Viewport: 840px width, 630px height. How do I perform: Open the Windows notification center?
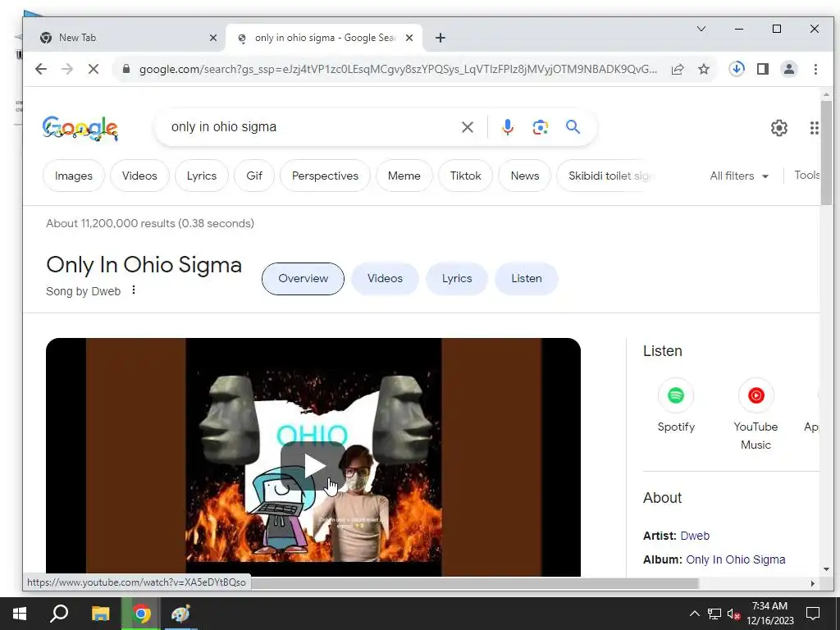[813, 614]
